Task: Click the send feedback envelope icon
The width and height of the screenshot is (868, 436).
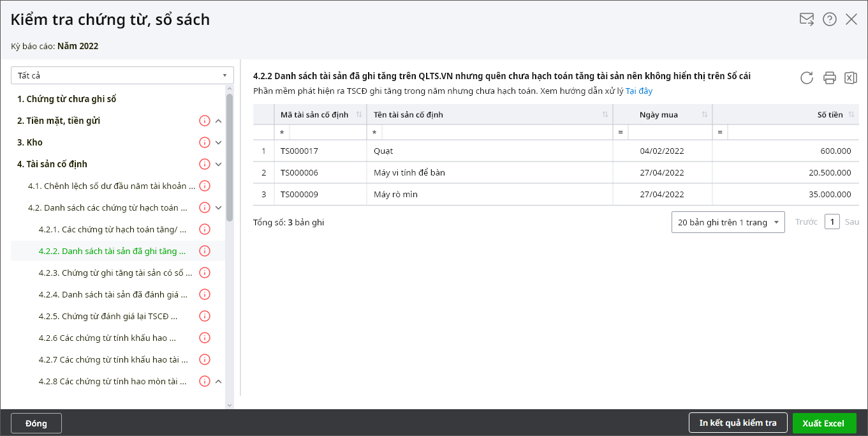Action: click(807, 19)
